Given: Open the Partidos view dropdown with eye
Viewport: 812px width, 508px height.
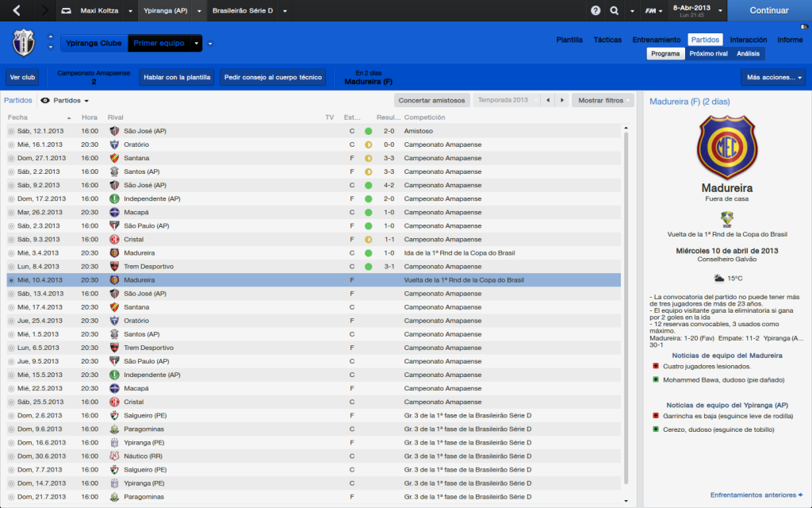Looking at the screenshot, I should click(65, 101).
